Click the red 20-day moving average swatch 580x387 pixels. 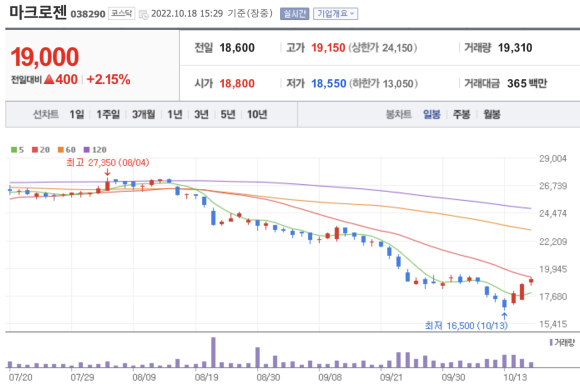(35, 150)
